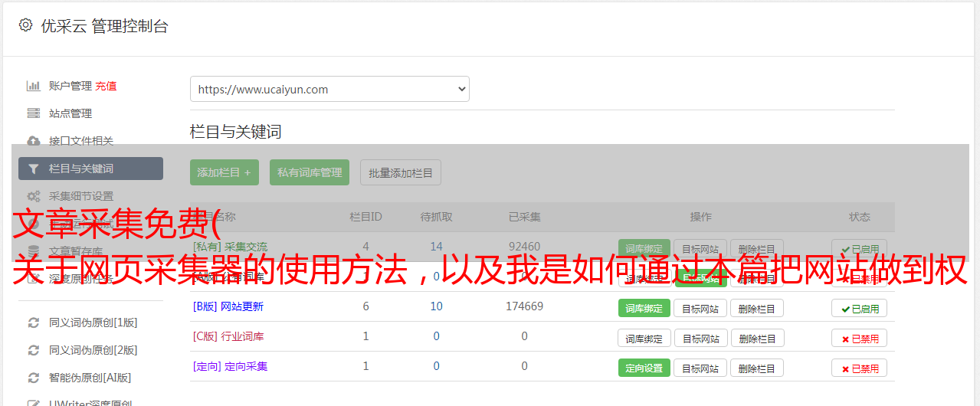Viewport: 980px width, 406px height.
Task: Click the gear icon beside 优采云 管理控制台
Action: (25, 25)
